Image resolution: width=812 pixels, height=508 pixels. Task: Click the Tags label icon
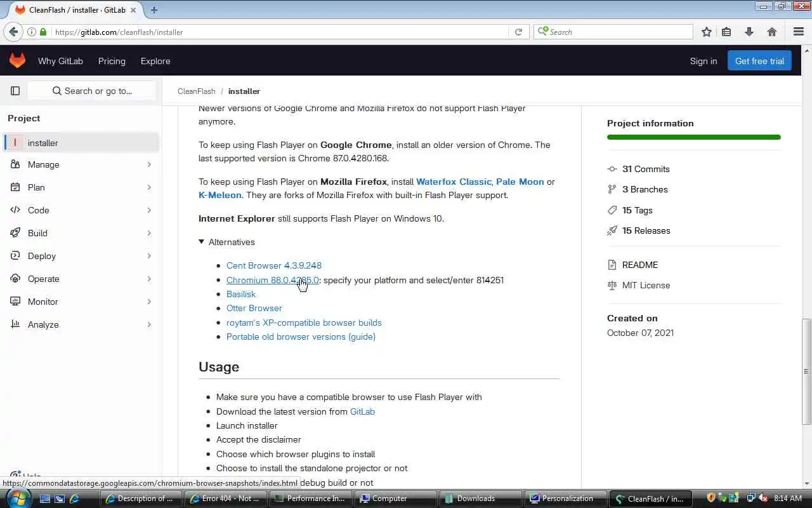pyautogui.click(x=612, y=210)
